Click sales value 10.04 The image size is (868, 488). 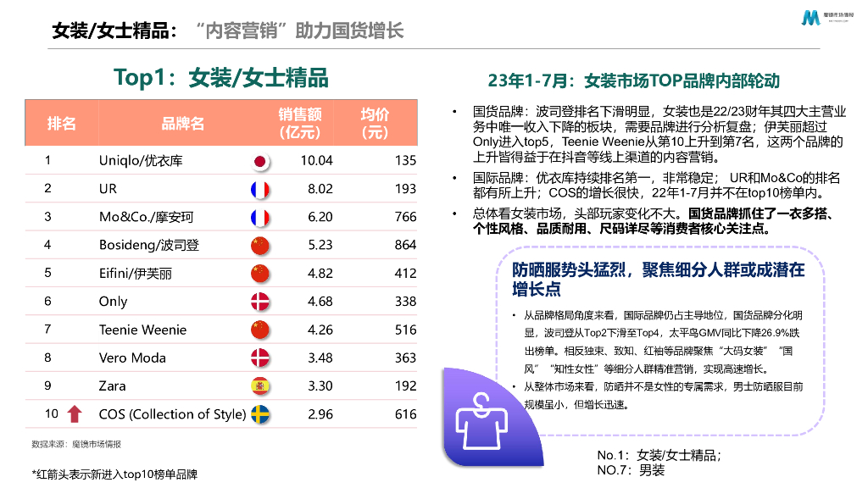coord(317,160)
